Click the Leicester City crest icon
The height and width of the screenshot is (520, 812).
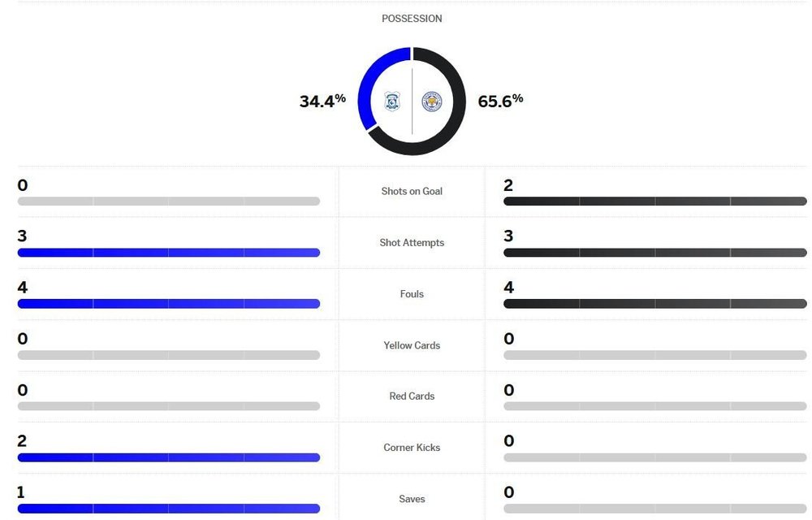tap(432, 102)
